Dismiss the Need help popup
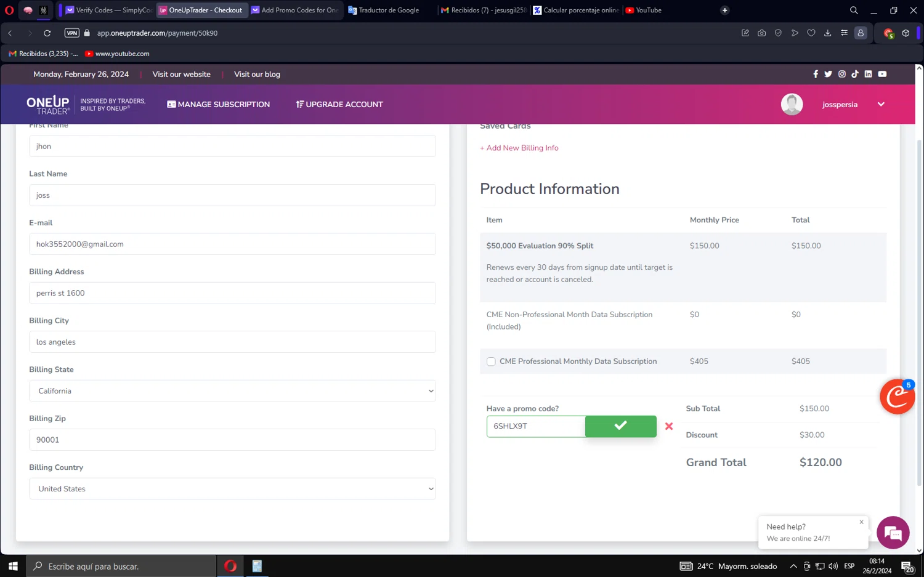The width and height of the screenshot is (924, 577). (862, 522)
